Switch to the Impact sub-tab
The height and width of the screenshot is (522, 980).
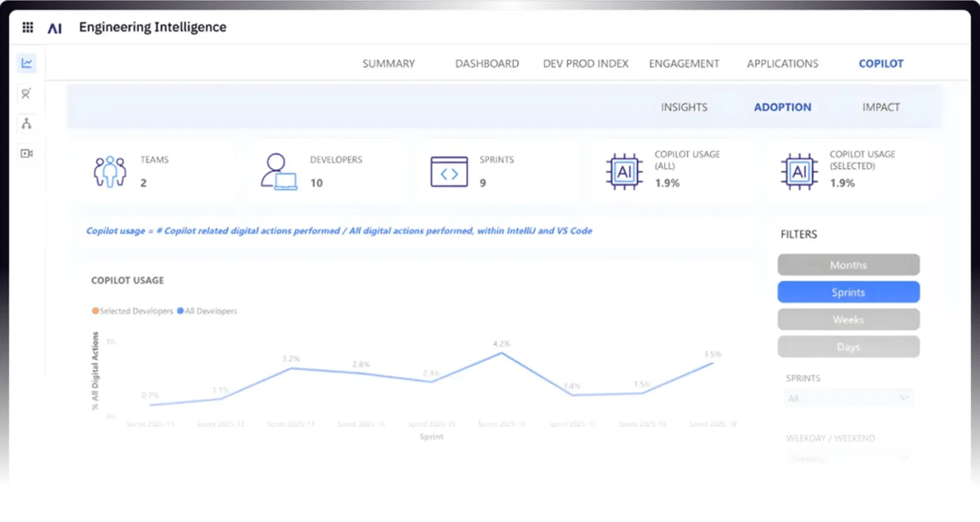[881, 108]
